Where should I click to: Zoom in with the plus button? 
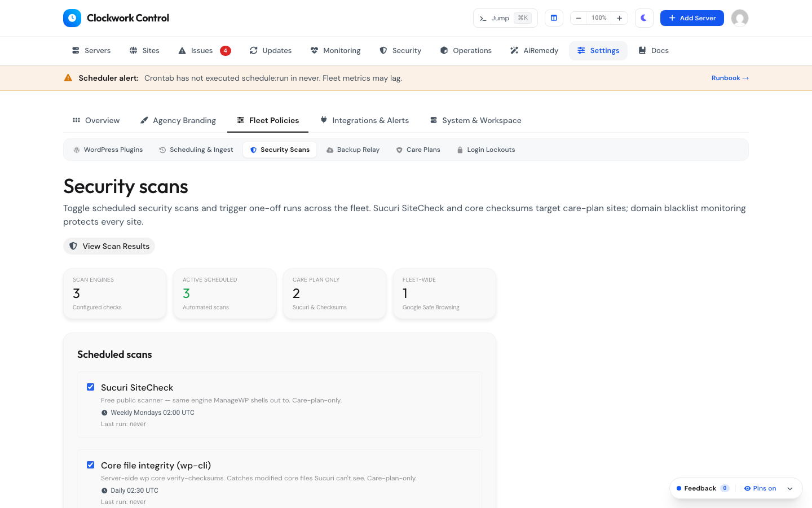tap(619, 18)
